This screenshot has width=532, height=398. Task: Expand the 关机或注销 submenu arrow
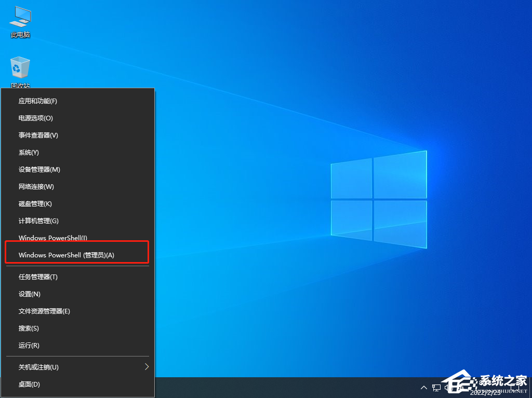(147, 367)
